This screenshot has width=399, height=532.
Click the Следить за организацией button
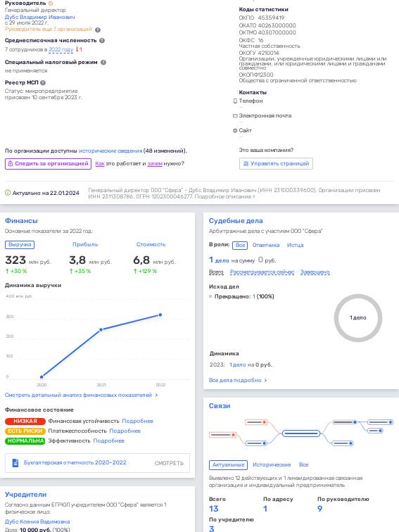tap(48, 163)
